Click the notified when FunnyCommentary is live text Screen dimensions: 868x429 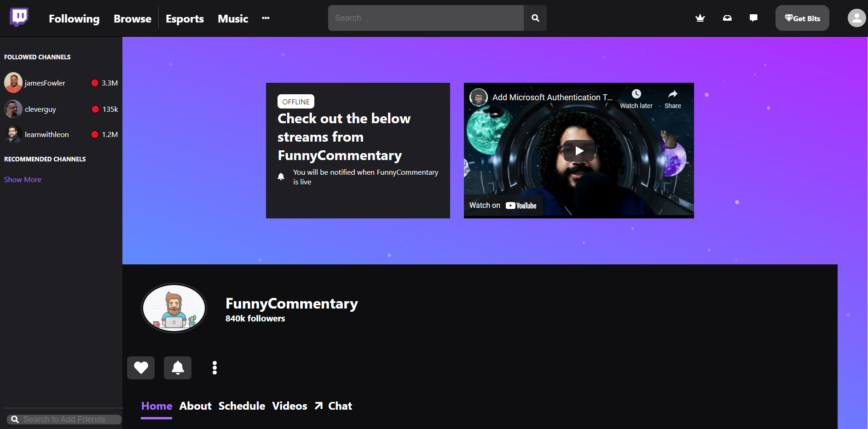click(365, 177)
